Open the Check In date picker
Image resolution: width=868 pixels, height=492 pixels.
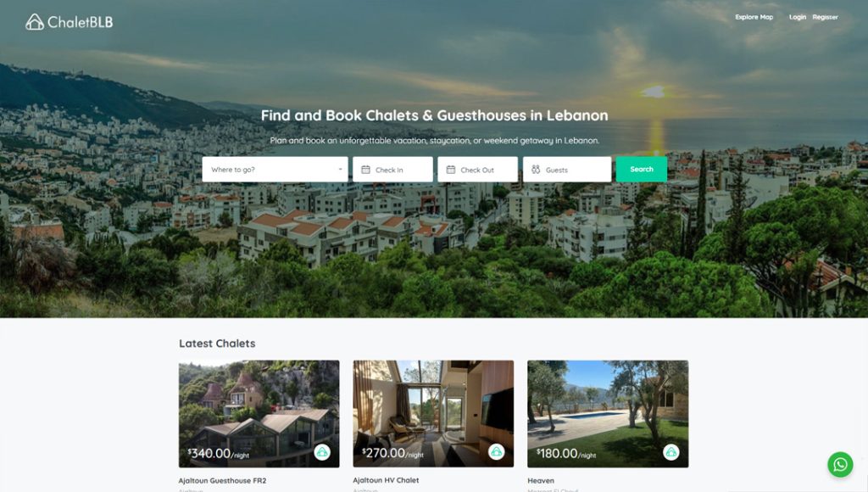pyautogui.click(x=392, y=170)
